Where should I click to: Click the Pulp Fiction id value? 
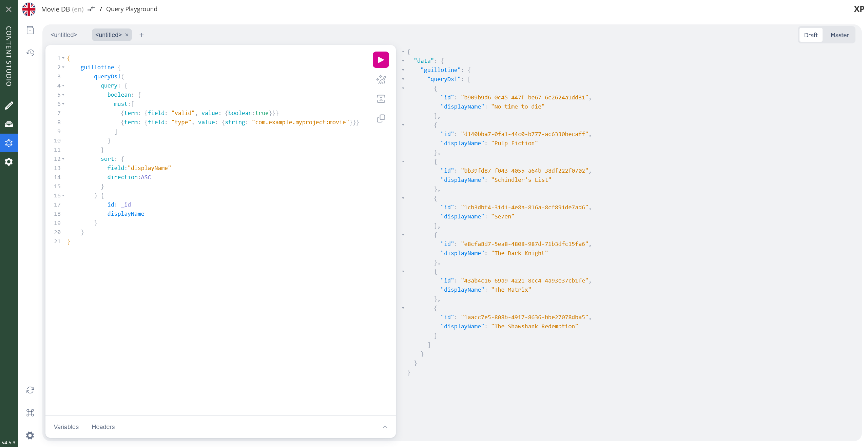click(524, 134)
